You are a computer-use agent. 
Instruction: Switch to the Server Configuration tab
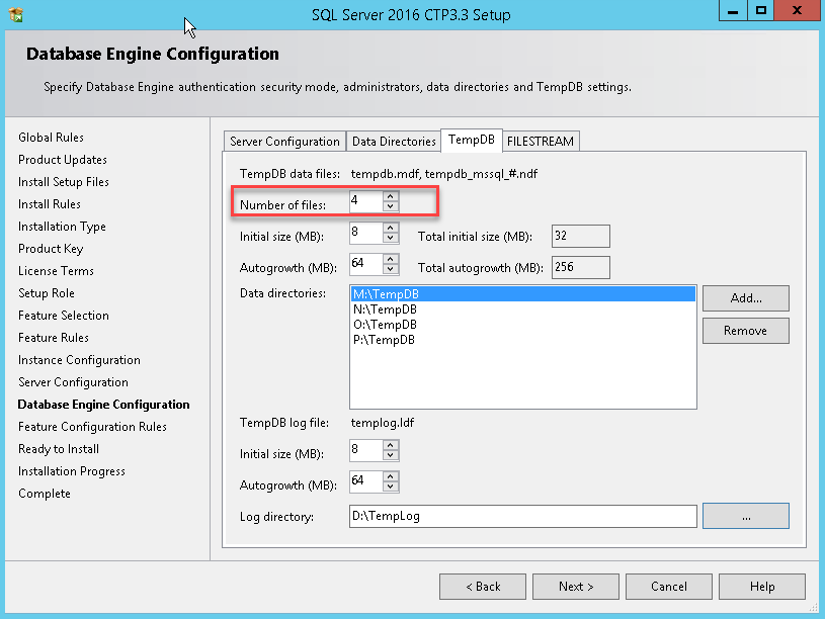click(284, 142)
